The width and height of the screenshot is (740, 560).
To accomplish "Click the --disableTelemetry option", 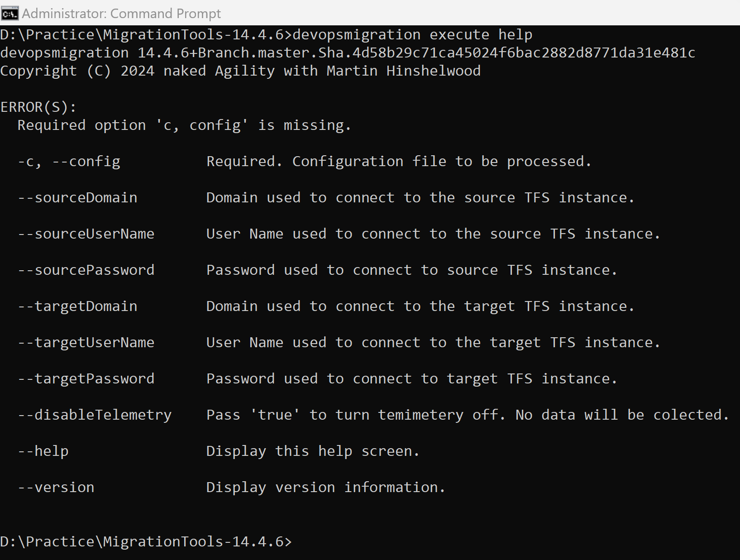I will (x=95, y=415).
